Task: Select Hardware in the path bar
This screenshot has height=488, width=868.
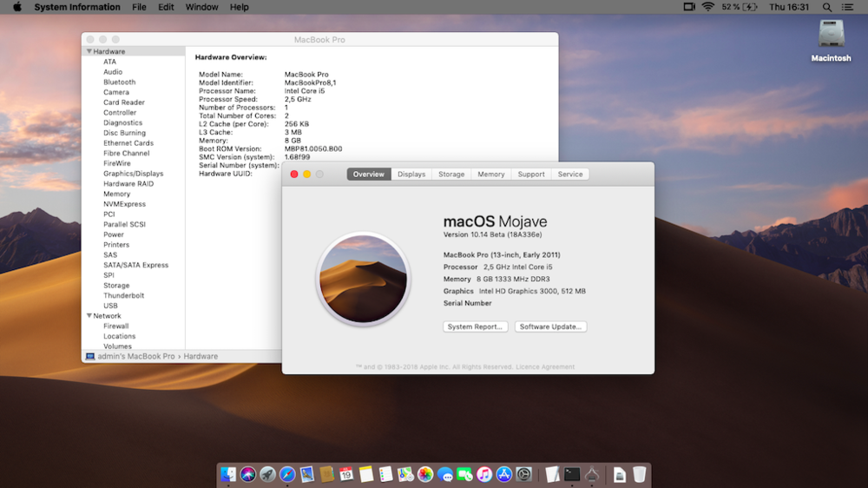Action: (x=201, y=356)
